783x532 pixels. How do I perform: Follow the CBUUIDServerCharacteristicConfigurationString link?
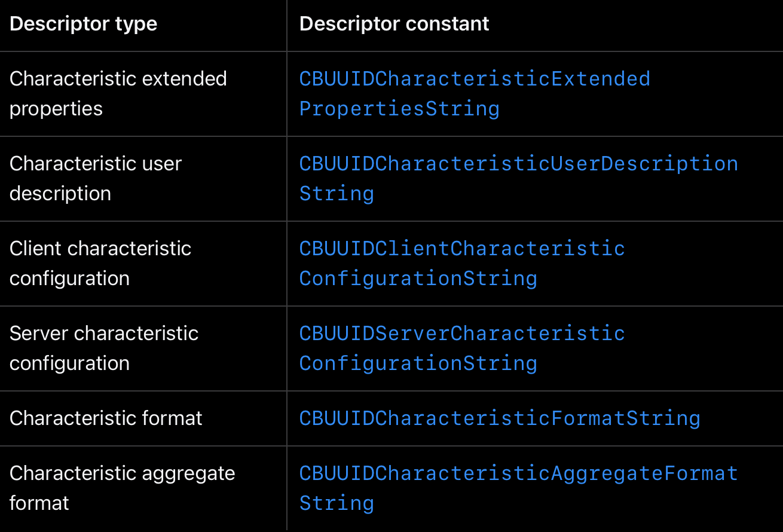[462, 348]
